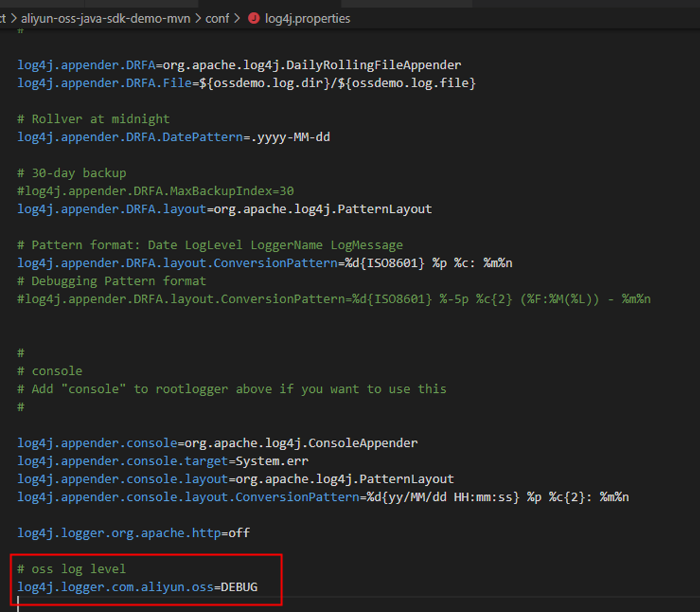Place cursor on DEBUG log level value
Screen dimensions: 700x612
click(239, 587)
